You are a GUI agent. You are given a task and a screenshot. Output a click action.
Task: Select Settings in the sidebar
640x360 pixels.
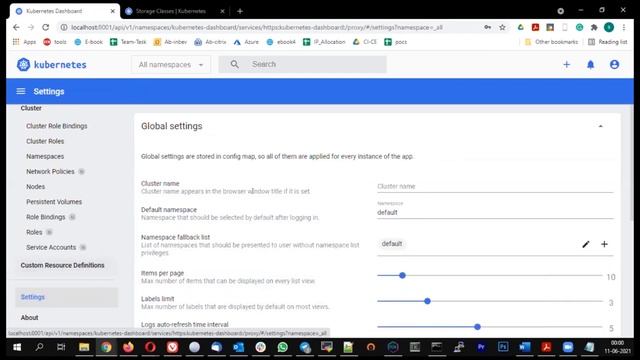click(x=67, y=297)
